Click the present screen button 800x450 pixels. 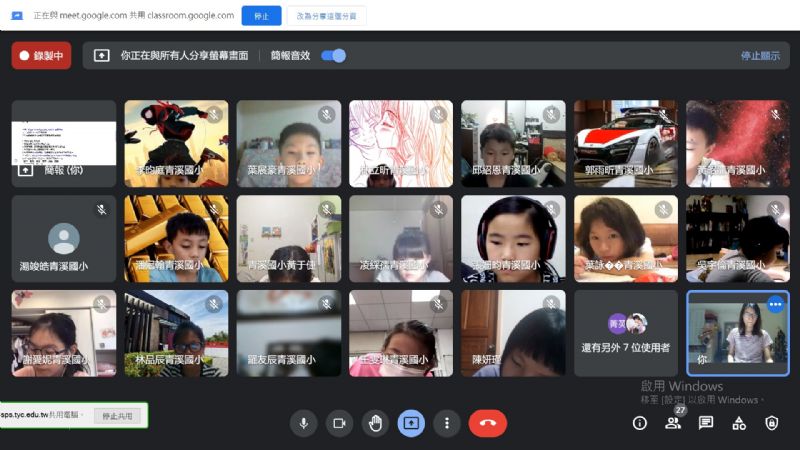[x=411, y=423]
